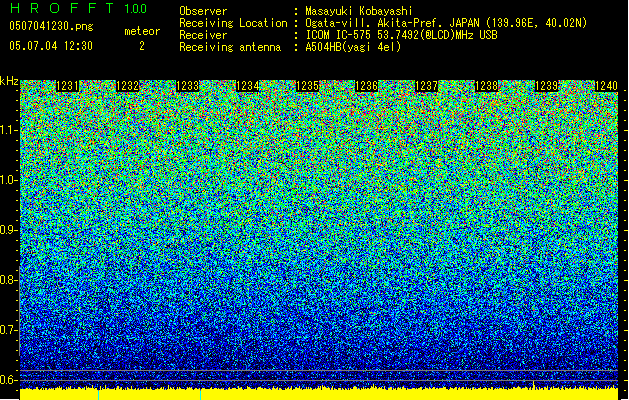The width and height of the screenshot is (629, 400).
Task: Click the 1240 time marker
Action: (x=606, y=86)
